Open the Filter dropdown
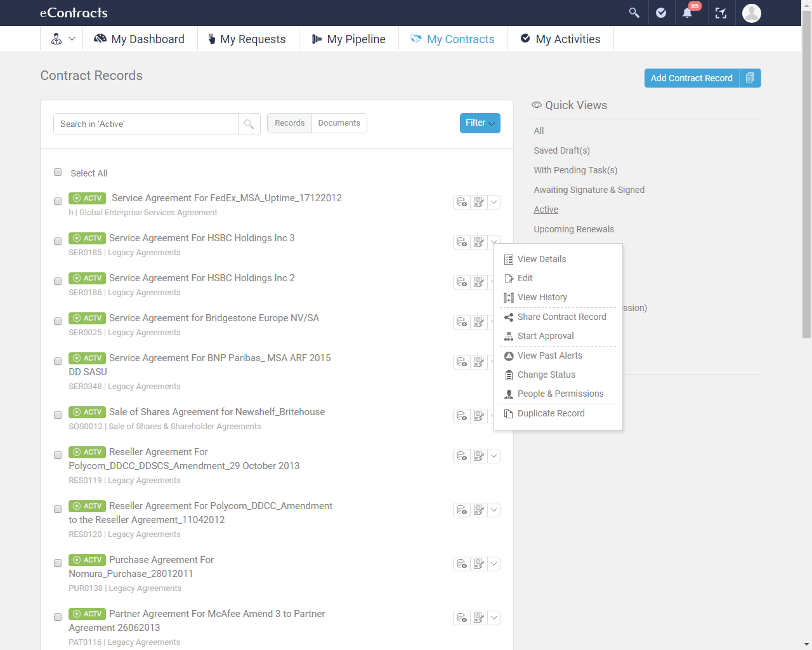 pos(480,123)
